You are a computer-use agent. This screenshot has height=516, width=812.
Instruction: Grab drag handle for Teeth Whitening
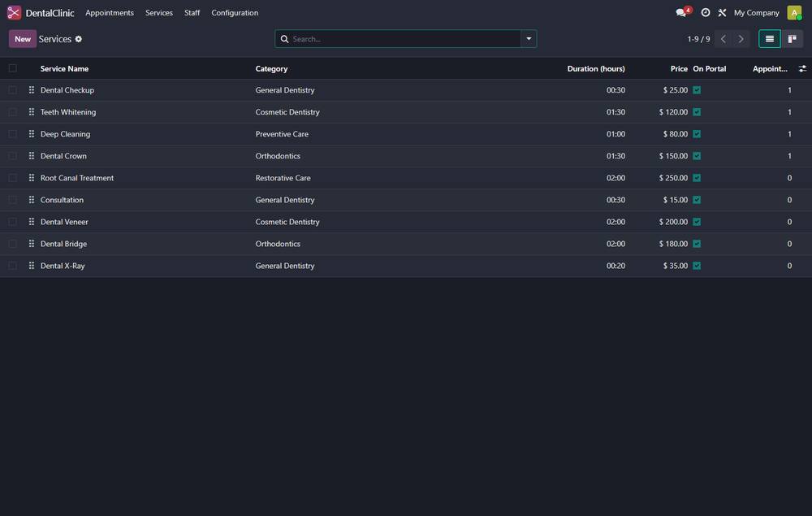(x=32, y=112)
